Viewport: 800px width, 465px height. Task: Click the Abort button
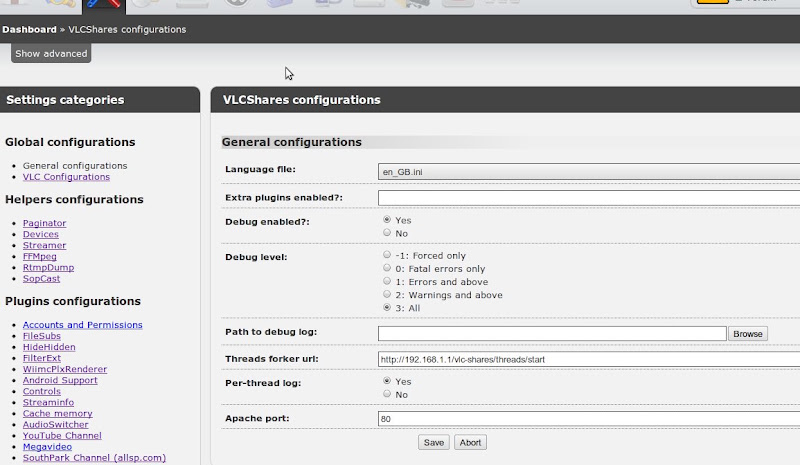[x=470, y=443]
